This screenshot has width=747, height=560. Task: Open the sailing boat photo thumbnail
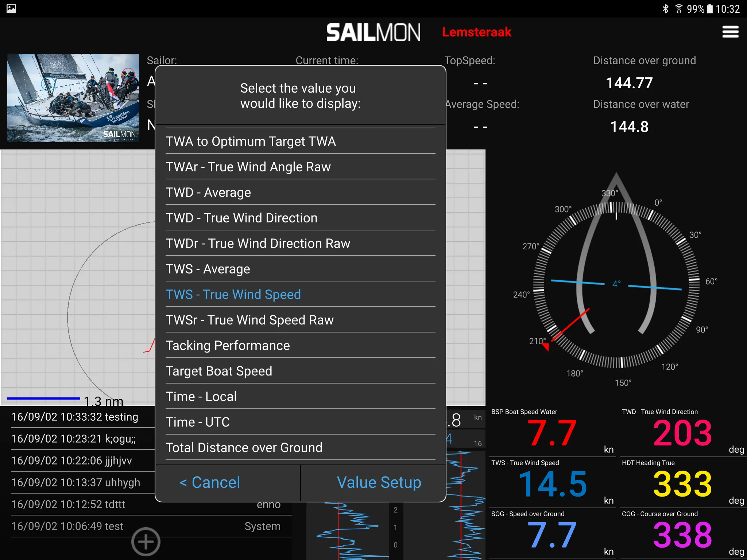pyautogui.click(x=73, y=98)
